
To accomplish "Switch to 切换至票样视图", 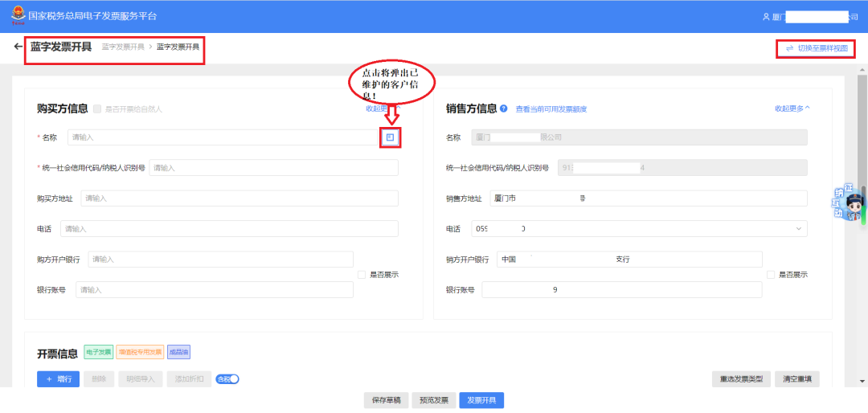I will point(817,49).
